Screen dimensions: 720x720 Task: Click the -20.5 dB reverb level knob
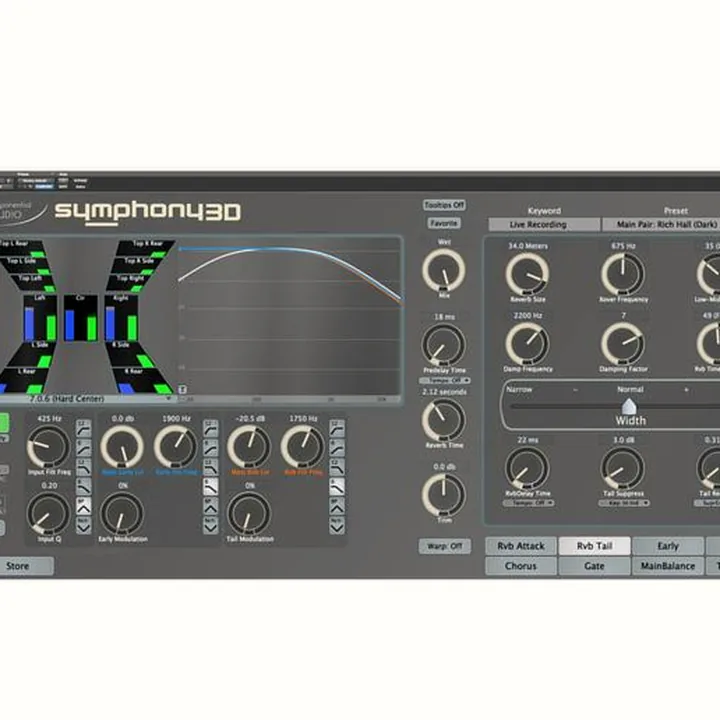click(x=249, y=447)
